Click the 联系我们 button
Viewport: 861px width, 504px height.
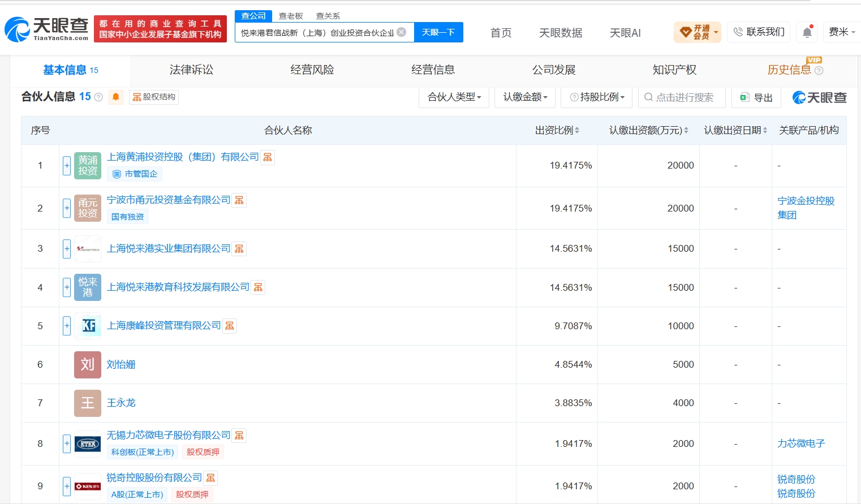pyautogui.click(x=759, y=32)
